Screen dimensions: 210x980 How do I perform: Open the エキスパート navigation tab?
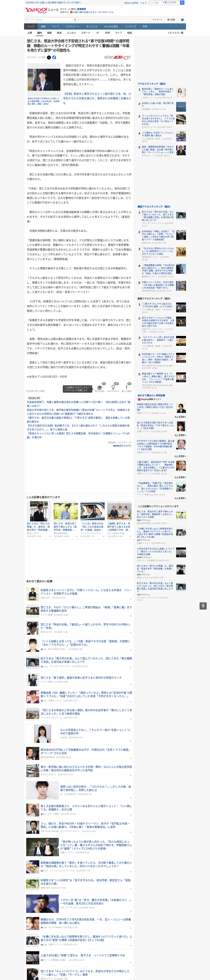[72, 27]
